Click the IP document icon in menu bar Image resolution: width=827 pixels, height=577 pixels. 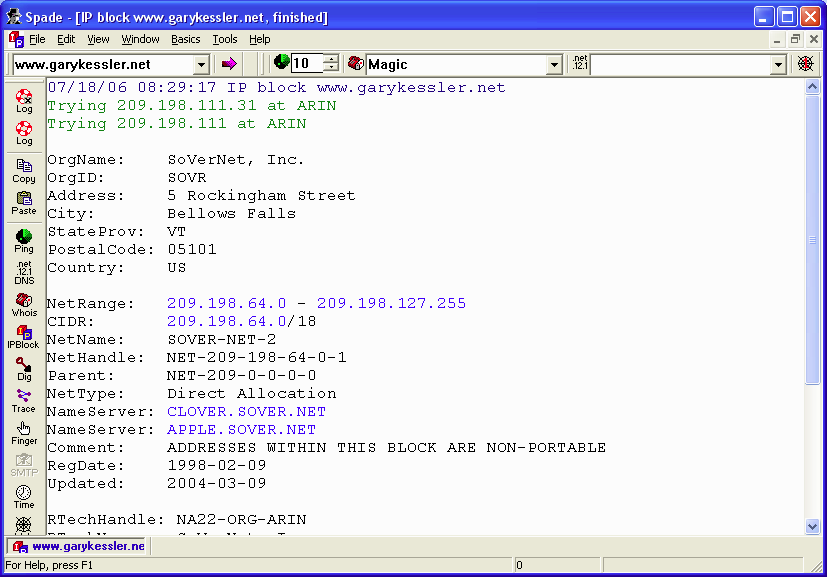[x=16, y=39]
